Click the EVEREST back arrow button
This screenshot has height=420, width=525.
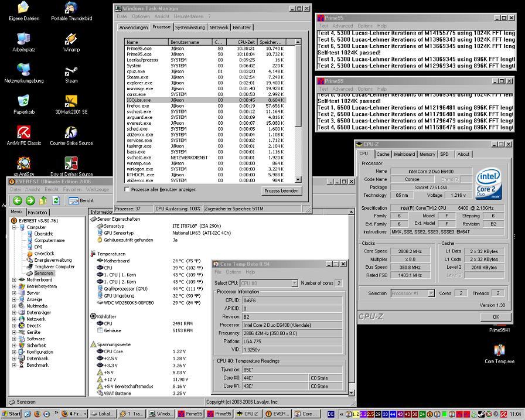coord(18,200)
